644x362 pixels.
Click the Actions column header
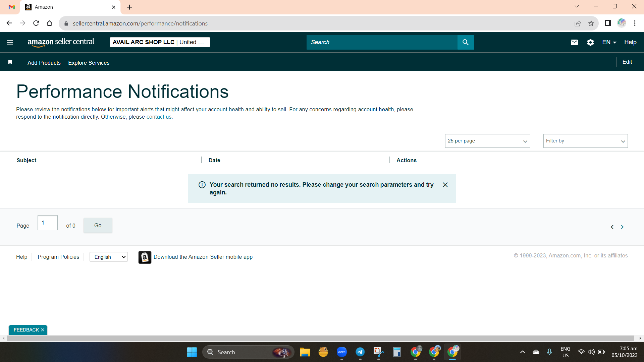click(407, 161)
